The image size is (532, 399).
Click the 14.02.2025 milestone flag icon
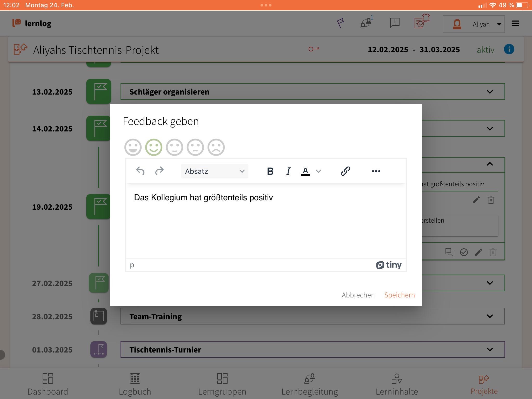coord(98,128)
